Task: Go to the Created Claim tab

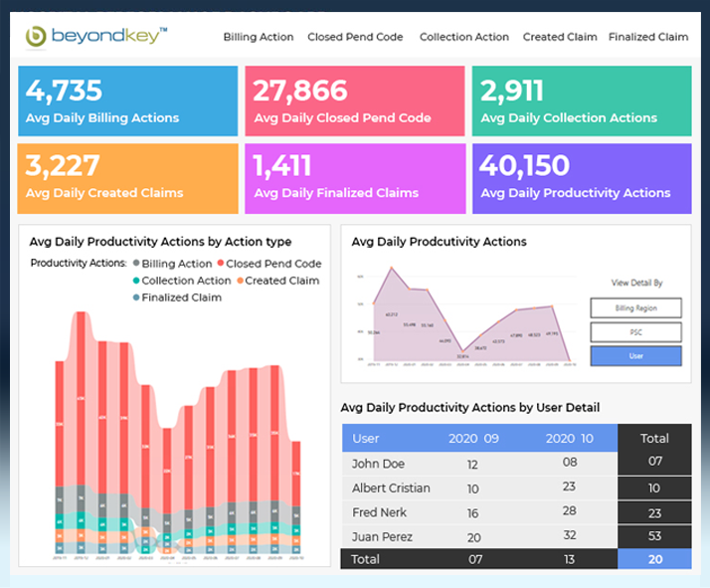Action: click(x=560, y=37)
